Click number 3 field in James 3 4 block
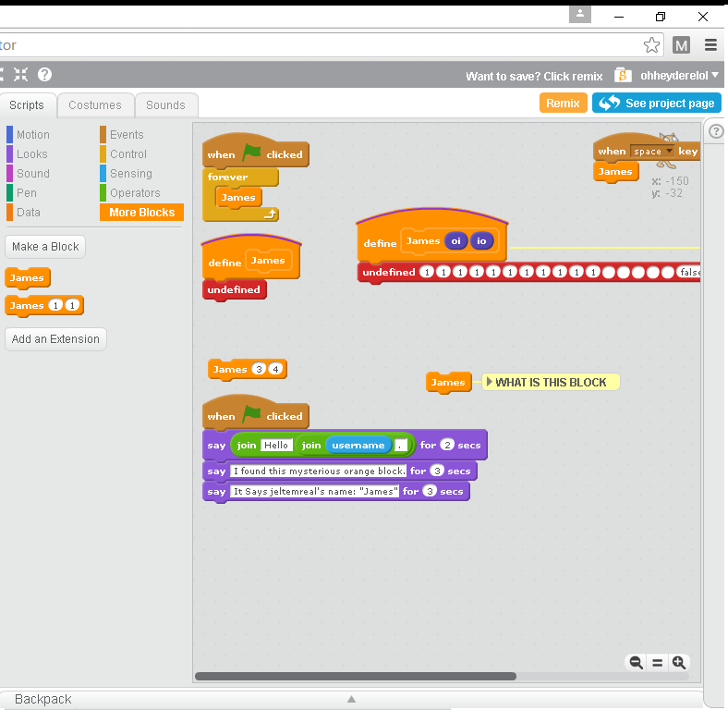 259,370
